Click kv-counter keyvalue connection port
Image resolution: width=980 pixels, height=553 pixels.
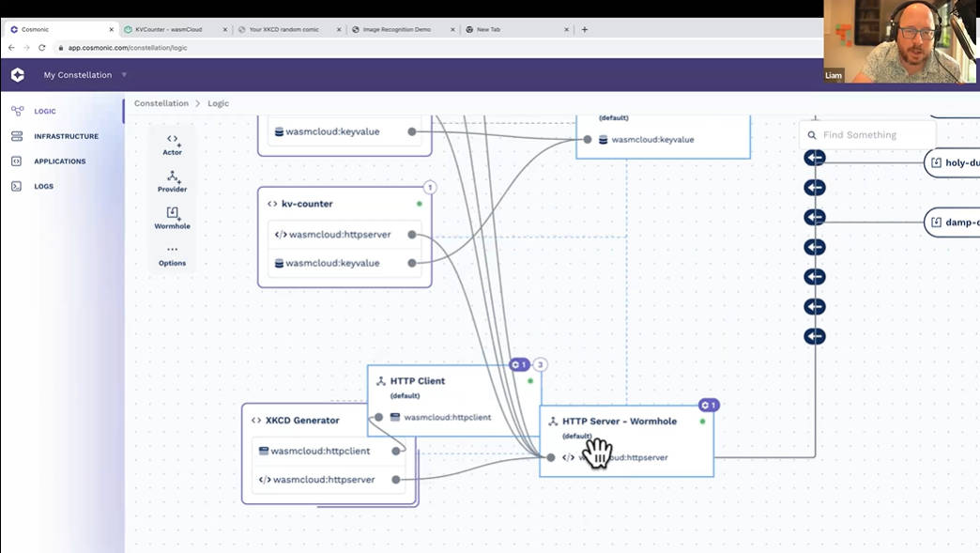tap(412, 263)
